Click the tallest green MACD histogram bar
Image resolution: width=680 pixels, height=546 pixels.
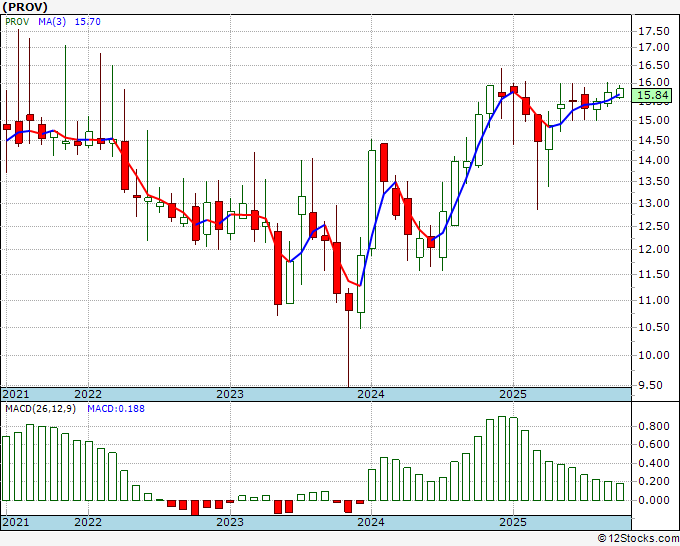pos(502,458)
